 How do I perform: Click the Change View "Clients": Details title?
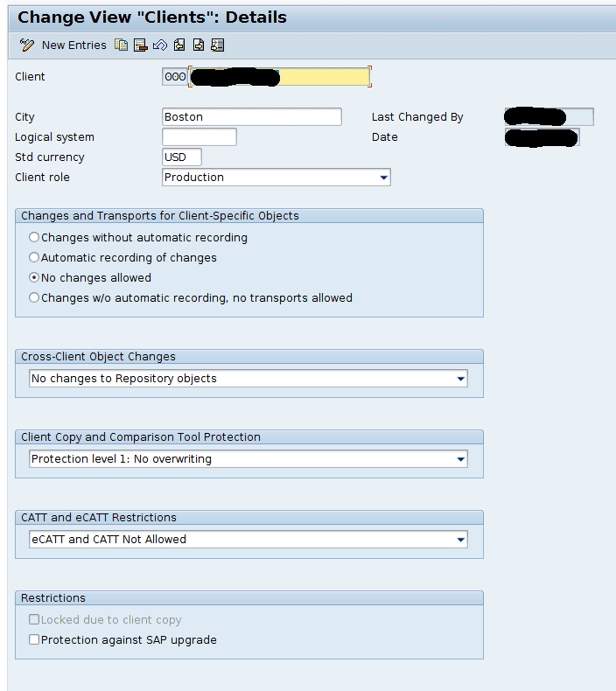click(152, 17)
